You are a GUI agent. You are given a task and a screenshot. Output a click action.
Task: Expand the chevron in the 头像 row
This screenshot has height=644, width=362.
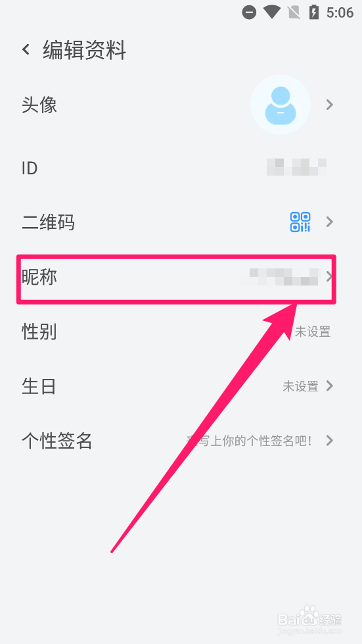329,105
